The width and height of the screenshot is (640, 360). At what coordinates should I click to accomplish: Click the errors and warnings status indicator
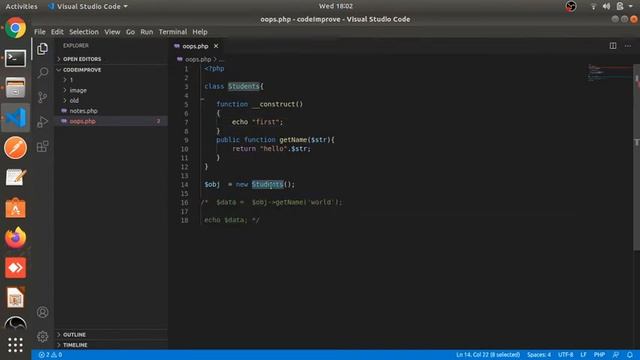50,355
